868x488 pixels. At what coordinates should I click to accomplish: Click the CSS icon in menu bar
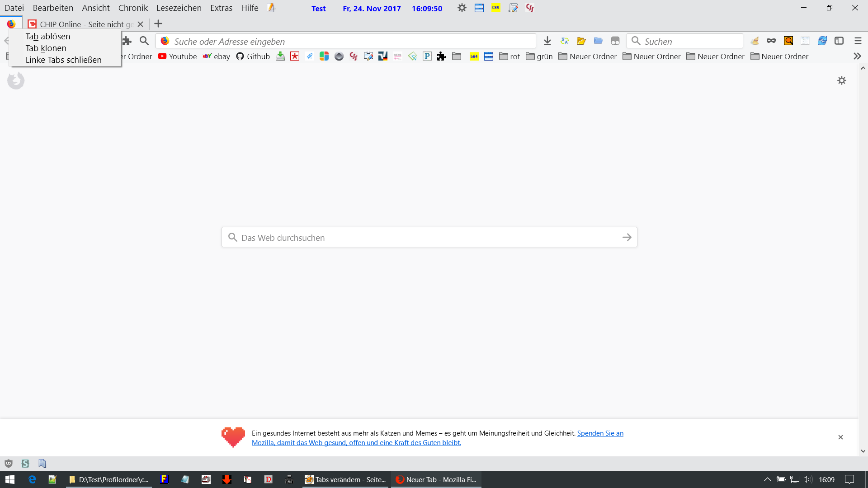click(496, 8)
